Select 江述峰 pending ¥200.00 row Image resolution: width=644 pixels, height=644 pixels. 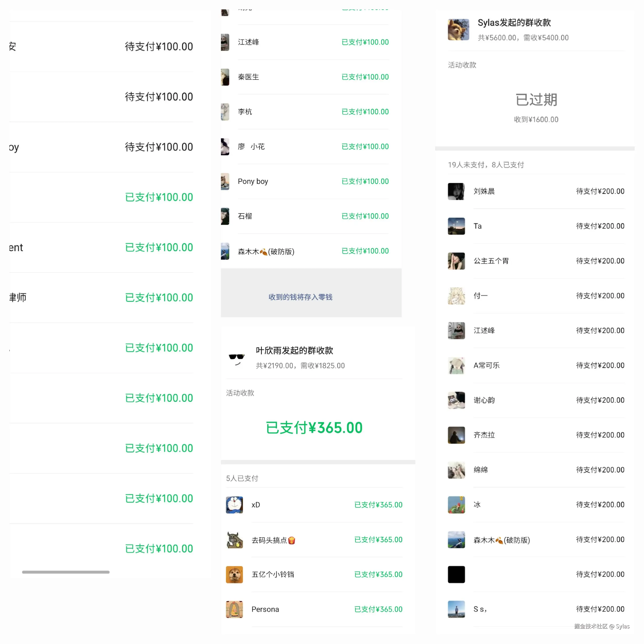tap(536, 331)
